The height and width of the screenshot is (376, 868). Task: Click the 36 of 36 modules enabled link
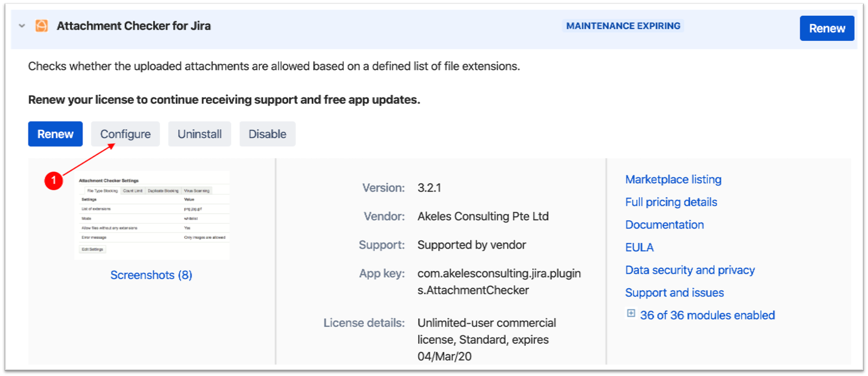tap(707, 316)
